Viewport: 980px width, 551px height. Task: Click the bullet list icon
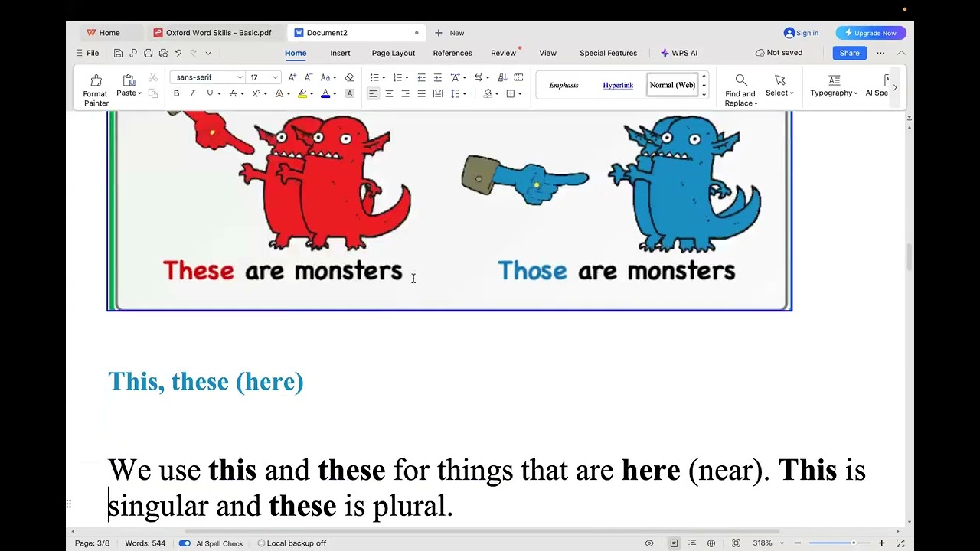[374, 77]
